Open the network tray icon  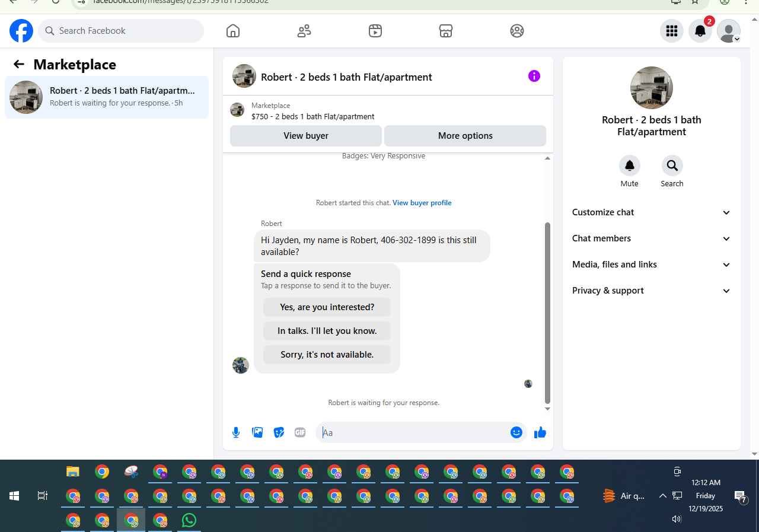[x=677, y=496]
